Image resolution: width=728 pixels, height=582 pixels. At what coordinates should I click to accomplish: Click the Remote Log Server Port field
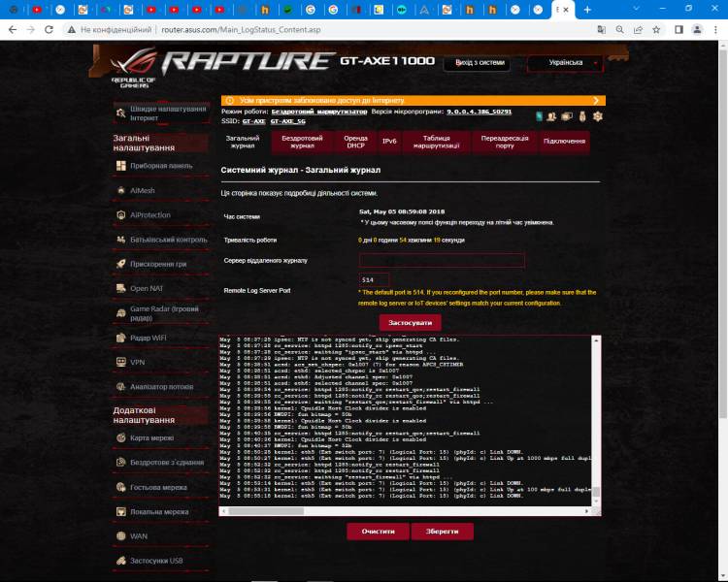(x=374, y=280)
